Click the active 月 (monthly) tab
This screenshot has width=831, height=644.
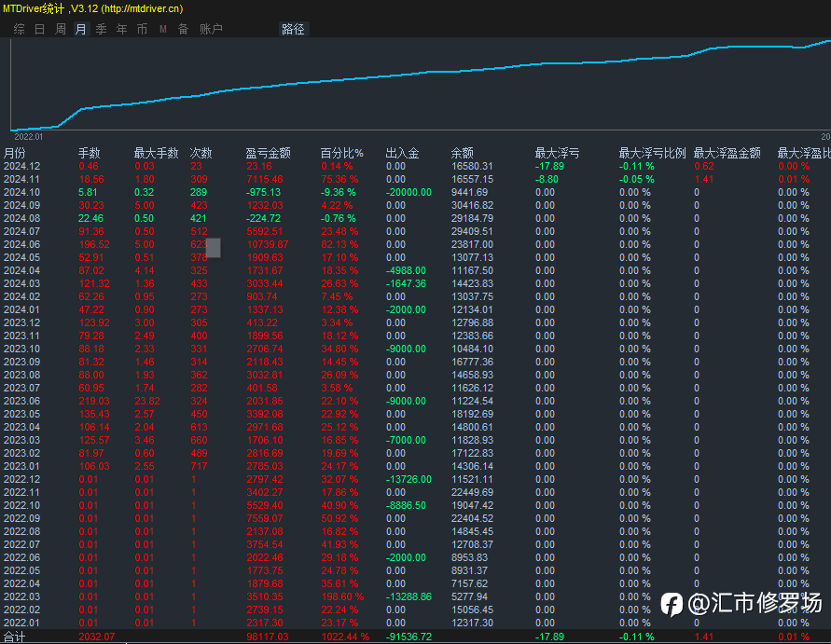click(x=80, y=29)
